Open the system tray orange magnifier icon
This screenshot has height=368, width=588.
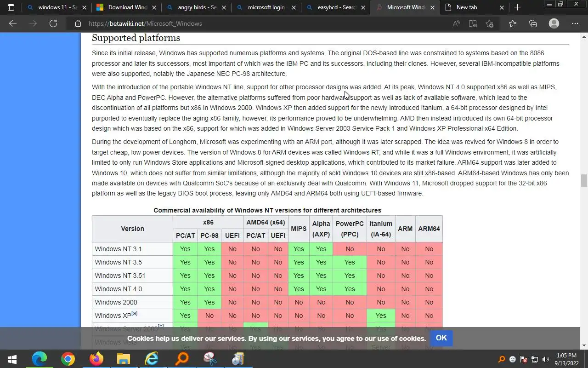[502, 359]
